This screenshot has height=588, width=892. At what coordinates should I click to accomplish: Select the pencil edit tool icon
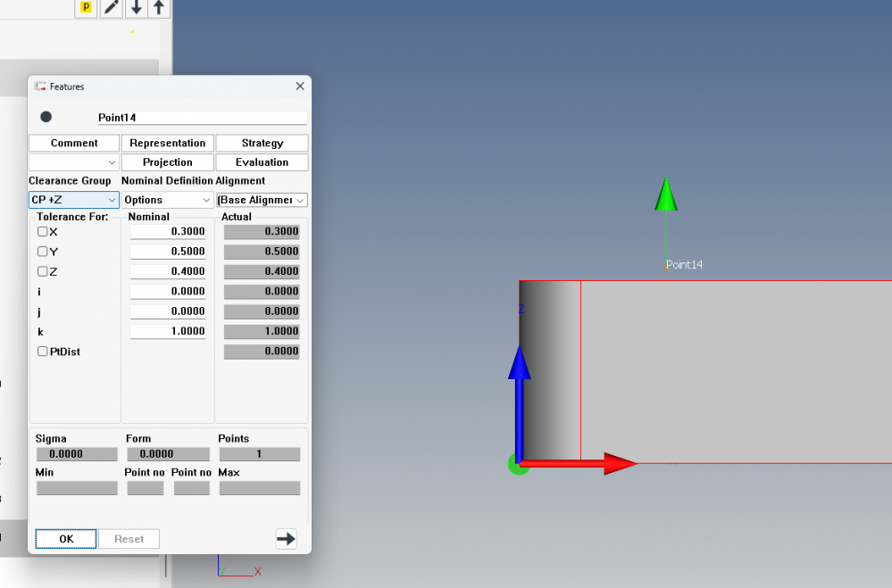(111, 8)
